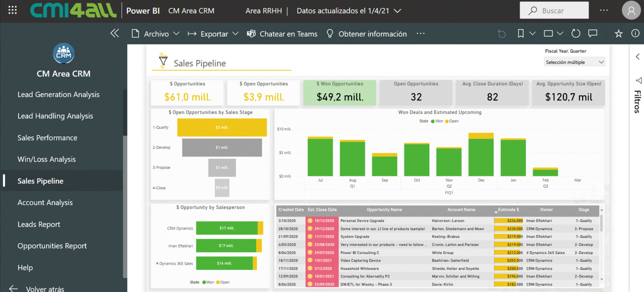Click the refresh visuals icon
Screen dimensions: 644x292
pyautogui.click(x=576, y=33)
